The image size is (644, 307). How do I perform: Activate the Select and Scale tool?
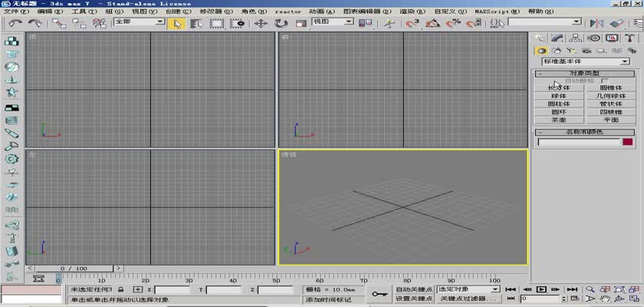301,24
